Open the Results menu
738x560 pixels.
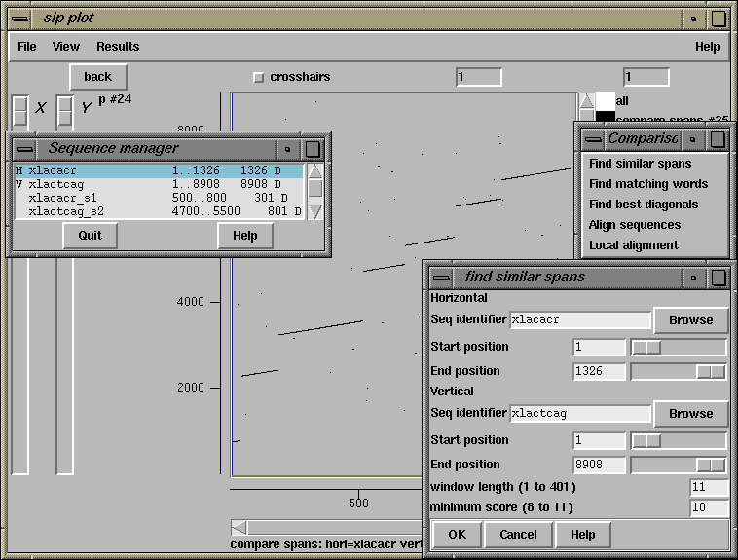tap(118, 47)
